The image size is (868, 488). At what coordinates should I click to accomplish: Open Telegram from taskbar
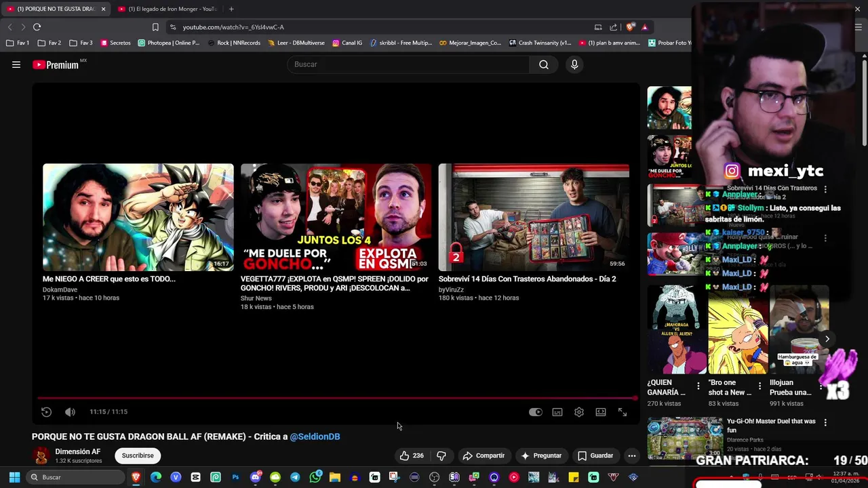[295, 477]
